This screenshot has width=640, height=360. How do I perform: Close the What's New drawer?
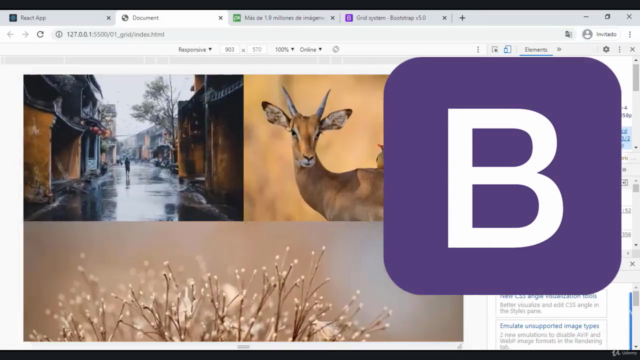pos(632,264)
